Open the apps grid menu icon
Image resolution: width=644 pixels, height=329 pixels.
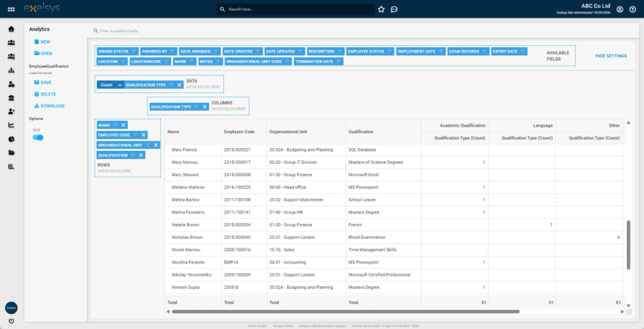tap(11, 9)
